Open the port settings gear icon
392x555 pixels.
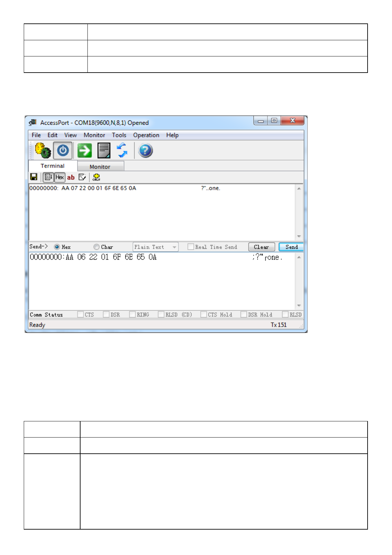point(43,150)
